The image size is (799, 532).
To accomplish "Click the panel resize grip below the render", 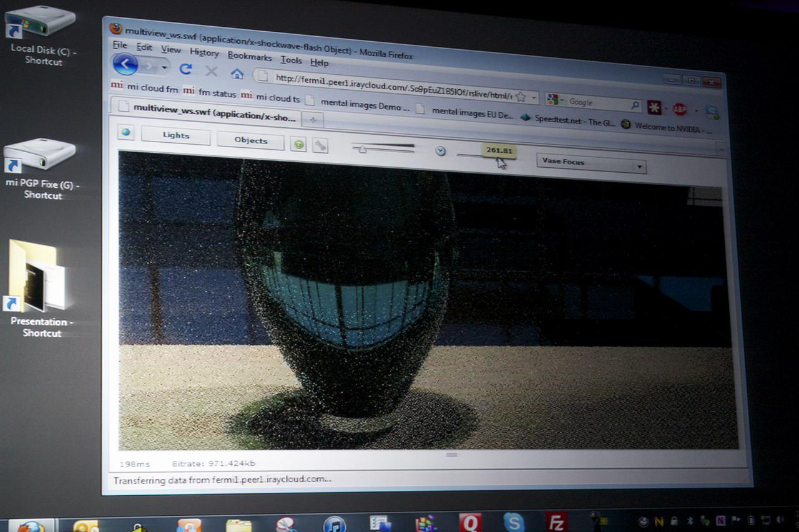I will pos(451,455).
